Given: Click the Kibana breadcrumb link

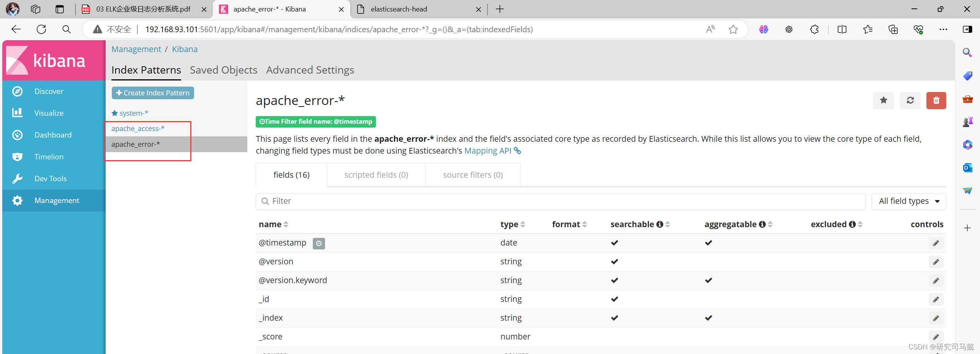Looking at the screenshot, I should (x=185, y=49).
